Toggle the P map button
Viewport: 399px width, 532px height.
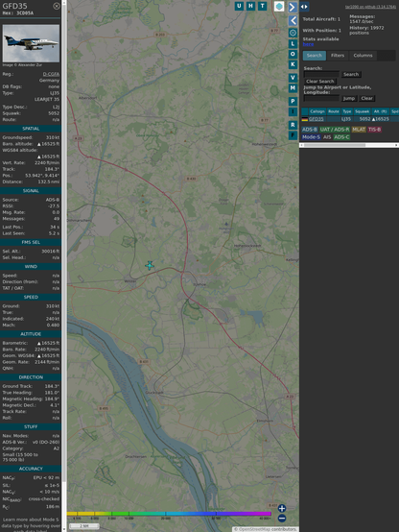293,102
